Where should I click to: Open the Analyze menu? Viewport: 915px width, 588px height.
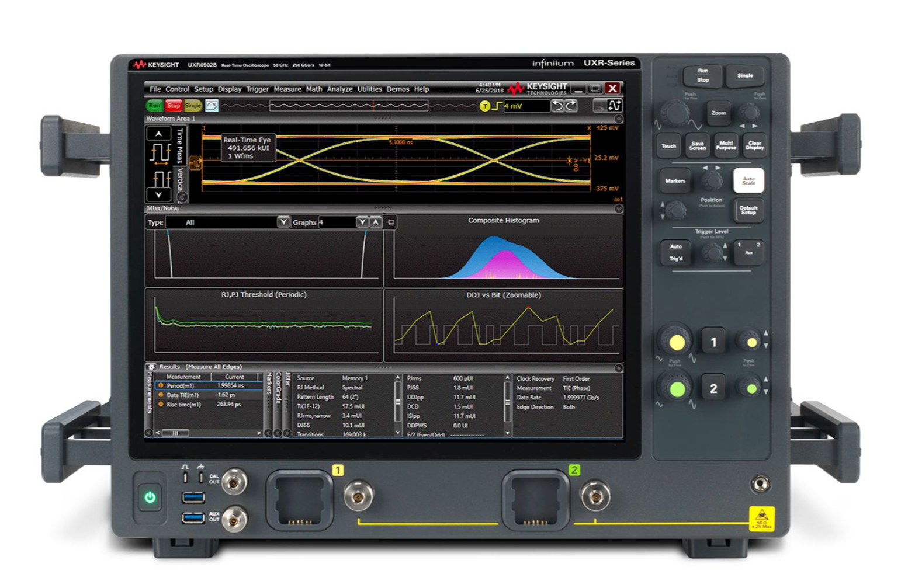(x=339, y=89)
